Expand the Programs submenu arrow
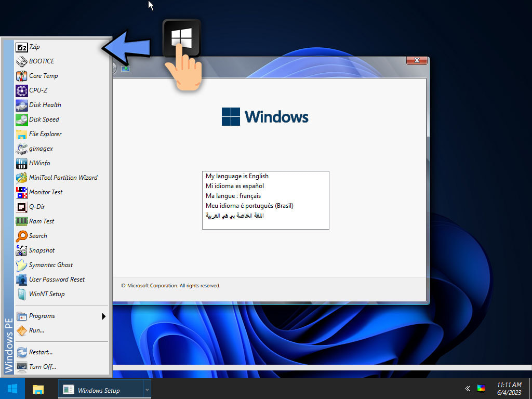 click(x=103, y=316)
